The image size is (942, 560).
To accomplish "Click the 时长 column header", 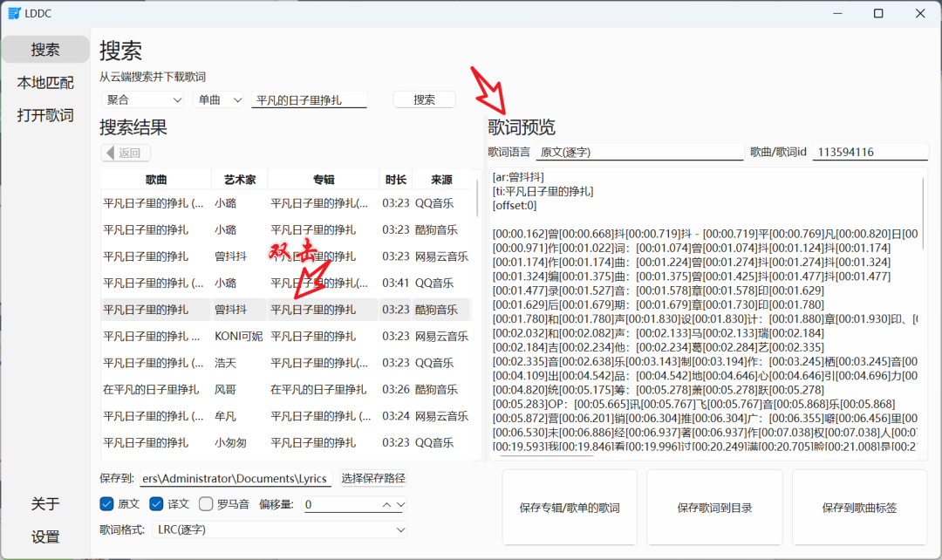I will click(395, 180).
